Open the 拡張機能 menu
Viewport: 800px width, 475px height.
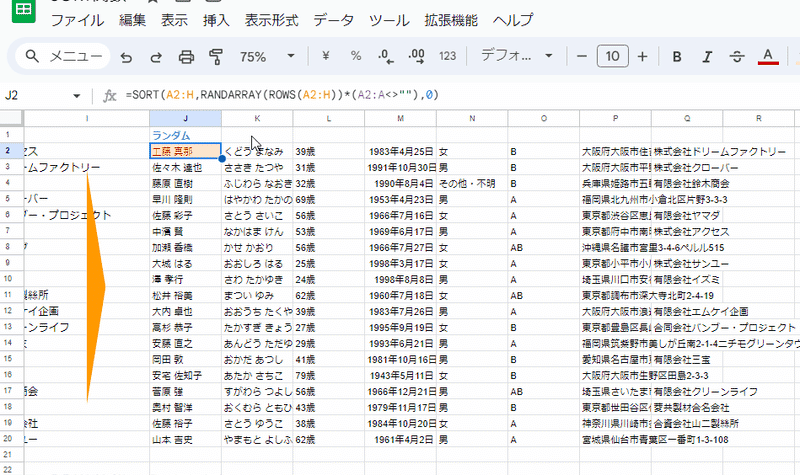coord(451,20)
